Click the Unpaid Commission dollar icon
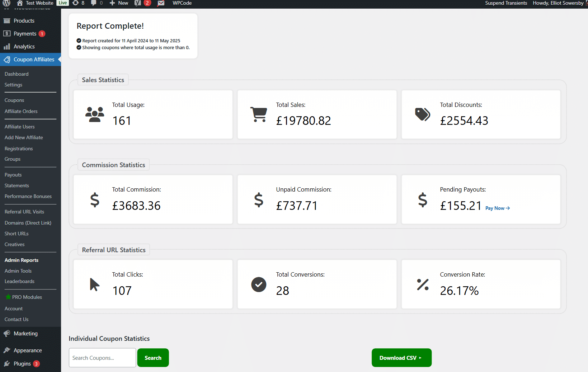Viewport: 588px width, 372px height. [x=259, y=200]
